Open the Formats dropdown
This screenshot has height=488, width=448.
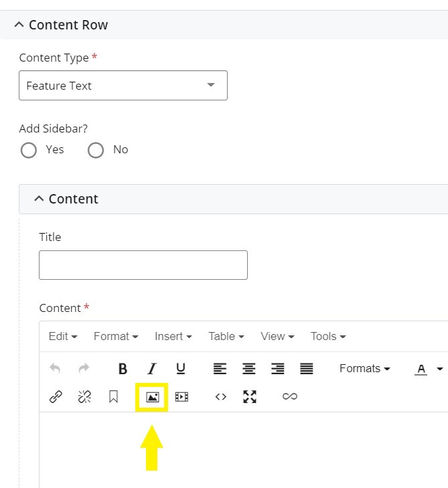click(364, 369)
